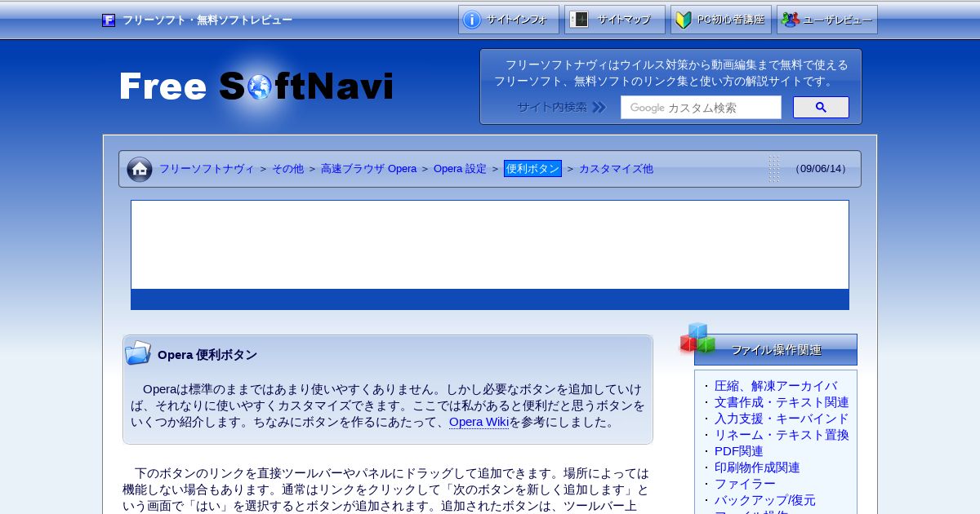980x514 pixels.
Task: Click the magnifier search button
Action: (x=821, y=107)
